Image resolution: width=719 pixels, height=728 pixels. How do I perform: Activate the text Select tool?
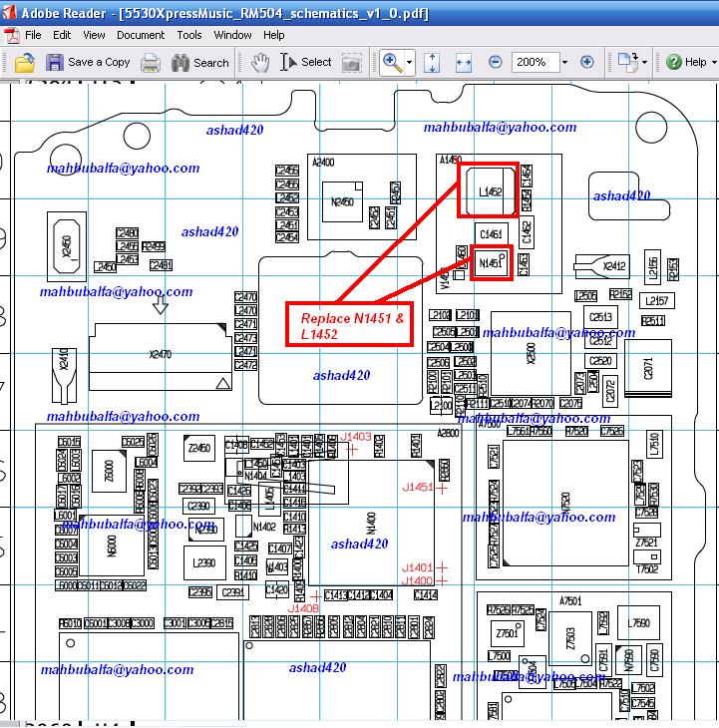point(306,62)
